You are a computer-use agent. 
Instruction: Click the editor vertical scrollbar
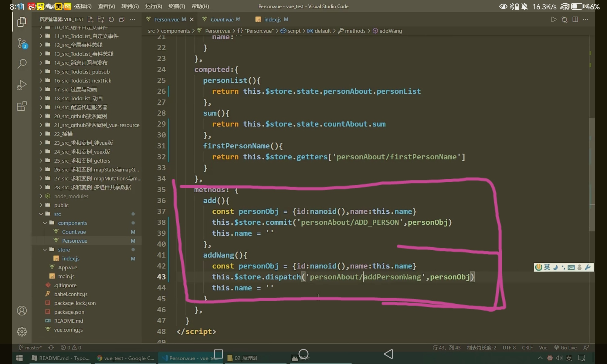pos(592,174)
